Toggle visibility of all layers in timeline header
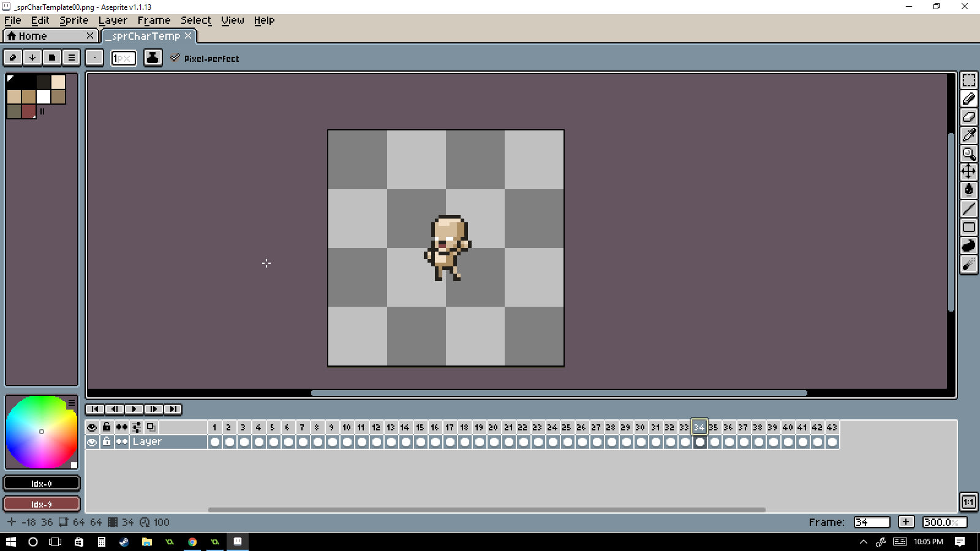 coord(92,427)
